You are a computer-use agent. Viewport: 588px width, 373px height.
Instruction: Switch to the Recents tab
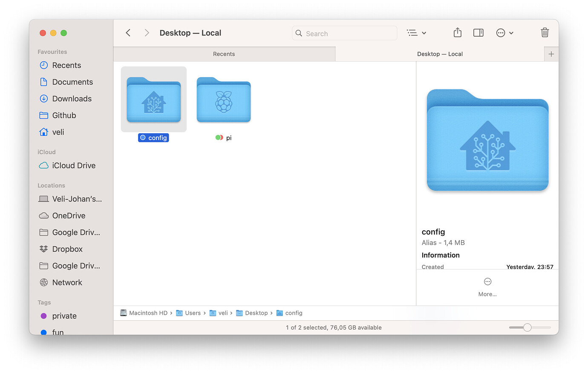tap(224, 54)
